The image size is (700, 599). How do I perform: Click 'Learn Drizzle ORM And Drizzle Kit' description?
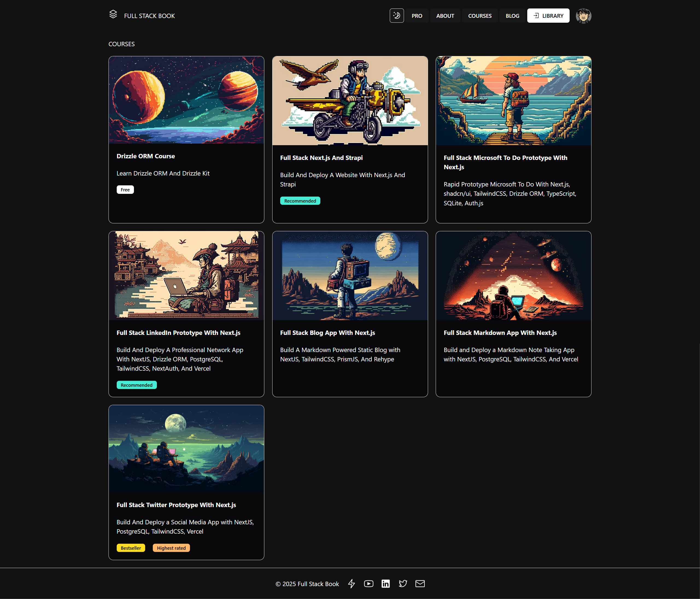[x=163, y=173]
